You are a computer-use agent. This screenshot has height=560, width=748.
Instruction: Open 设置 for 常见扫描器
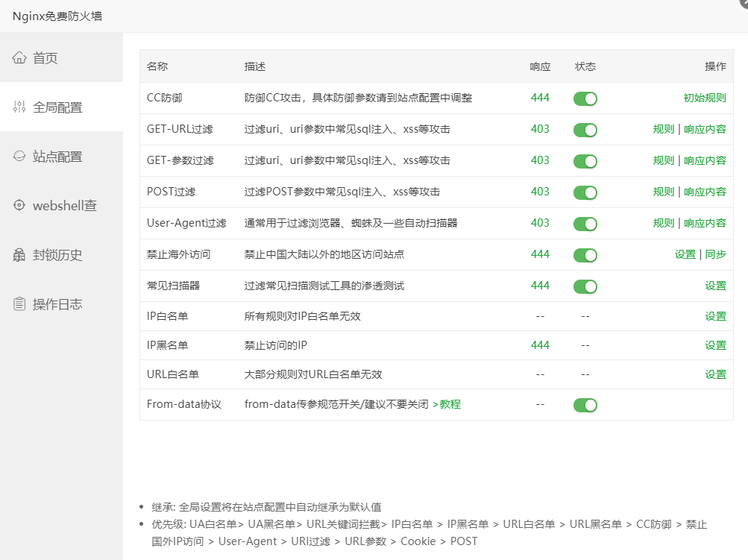tap(716, 286)
